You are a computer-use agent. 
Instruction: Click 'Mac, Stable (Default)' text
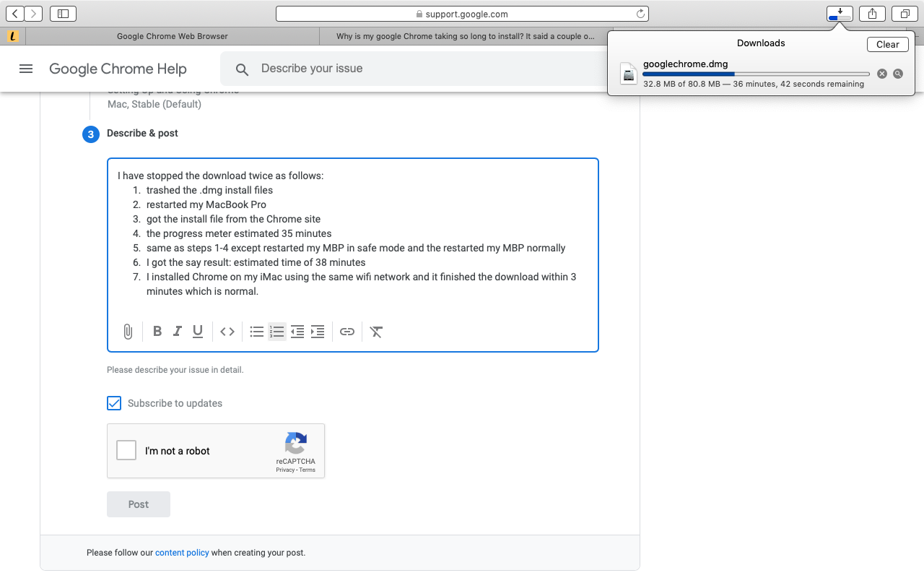point(154,104)
